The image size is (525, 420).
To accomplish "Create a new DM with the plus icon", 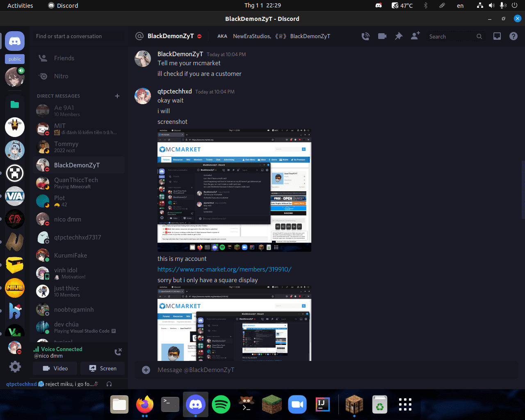I will (x=117, y=96).
